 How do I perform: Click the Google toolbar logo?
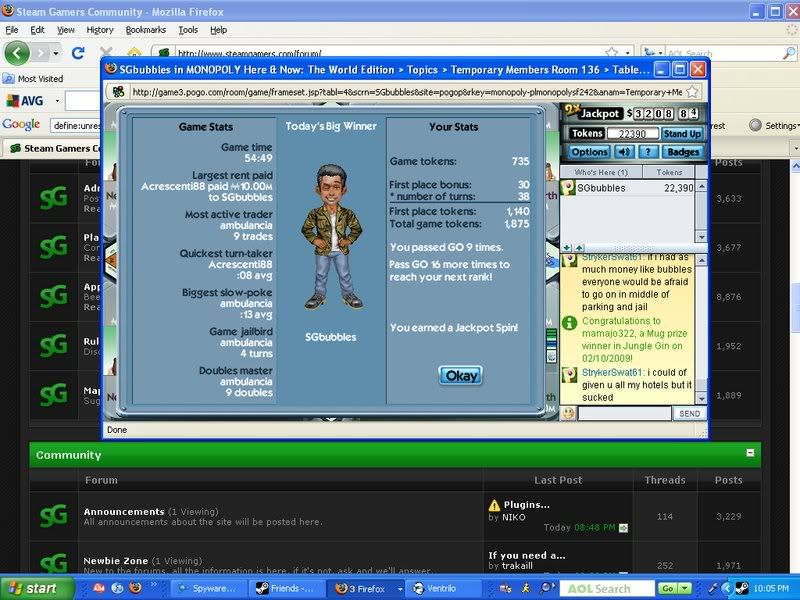click(21, 124)
